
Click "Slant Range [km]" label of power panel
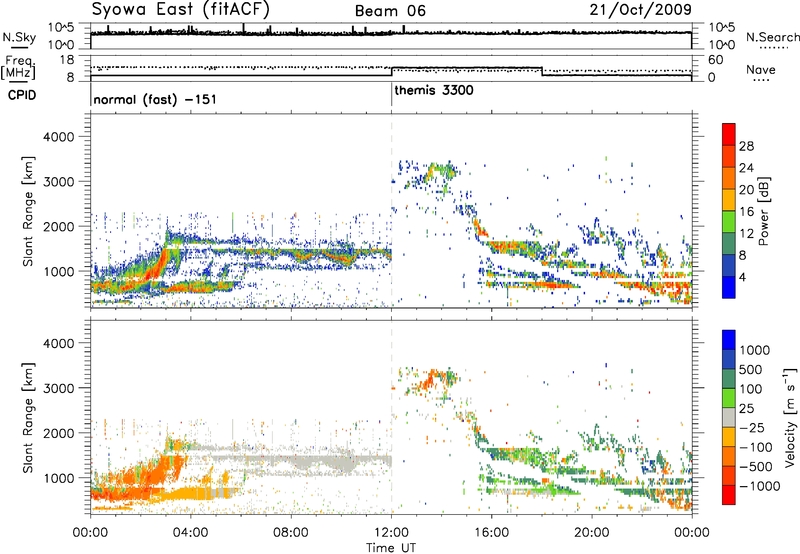28,211
